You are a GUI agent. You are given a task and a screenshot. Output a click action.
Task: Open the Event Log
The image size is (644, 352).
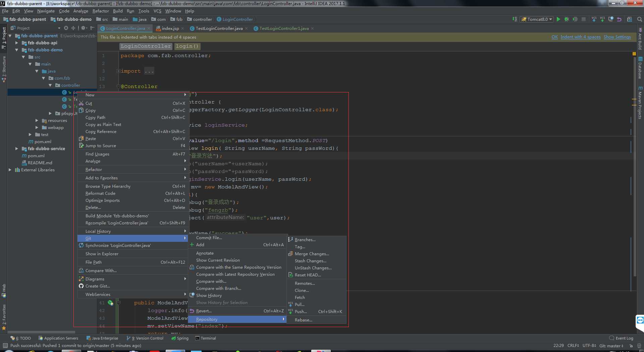(x=622, y=338)
